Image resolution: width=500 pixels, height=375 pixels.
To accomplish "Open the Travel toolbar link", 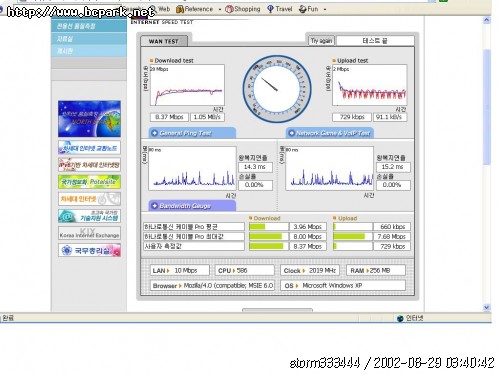I will [280, 9].
